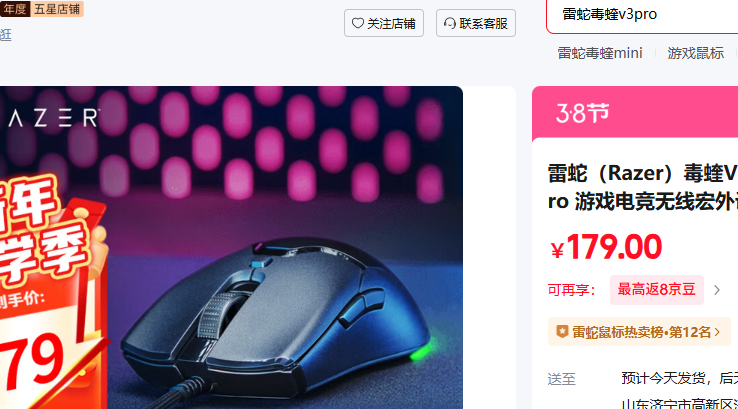Select the 雷蛇毒蝰mini suggested search
This screenshot has width=738, height=409.
(600, 53)
